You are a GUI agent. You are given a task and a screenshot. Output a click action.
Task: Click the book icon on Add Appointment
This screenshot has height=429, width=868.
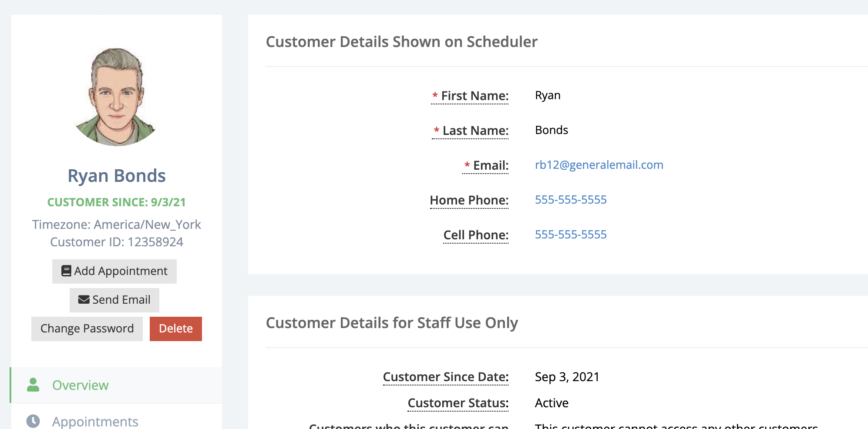tap(66, 271)
